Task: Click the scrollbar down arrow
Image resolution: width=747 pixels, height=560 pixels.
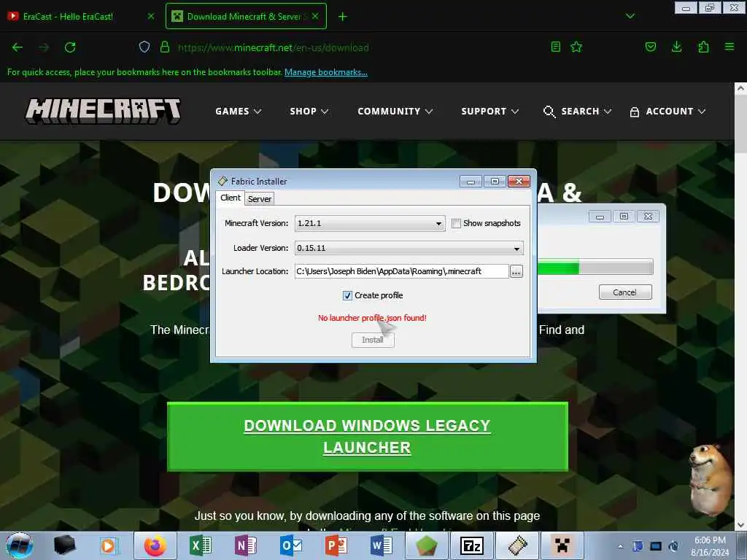Action: 740,525
